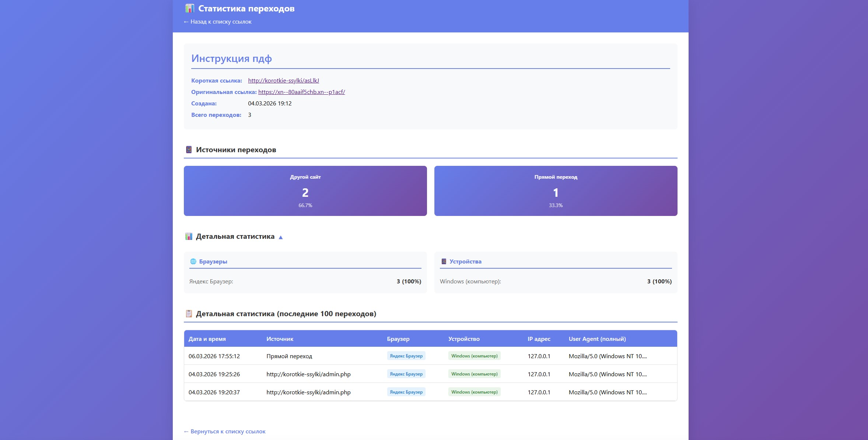Image resolution: width=868 pixels, height=440 pixels.
Task: Click the device icon next to Устройства
Action: (444, 261)
